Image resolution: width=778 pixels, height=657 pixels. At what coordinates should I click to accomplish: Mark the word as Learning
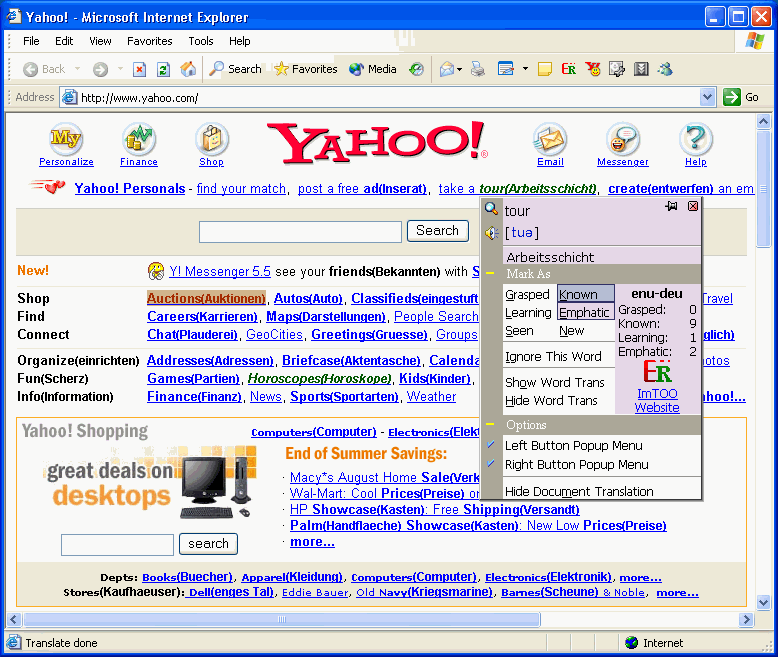(x=528, y=313)
